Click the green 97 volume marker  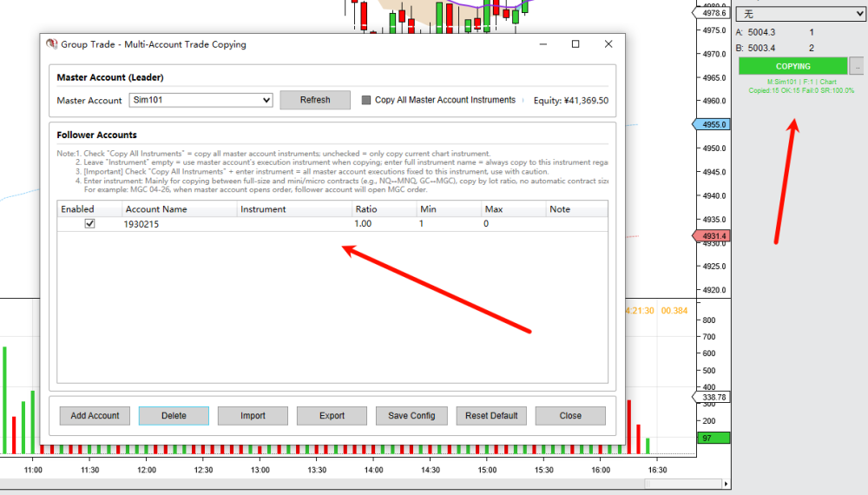pyautogui.click(x=714, y=439)
